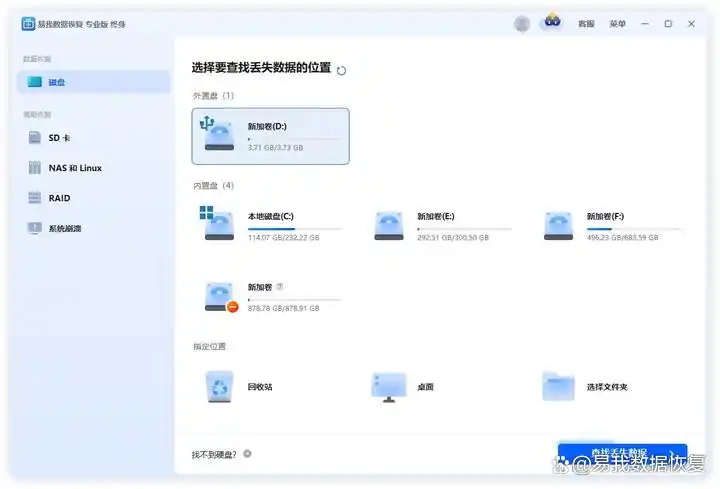Click the 内置盘 (4) section header
720x489 pixels.
(x=213, y=185)
